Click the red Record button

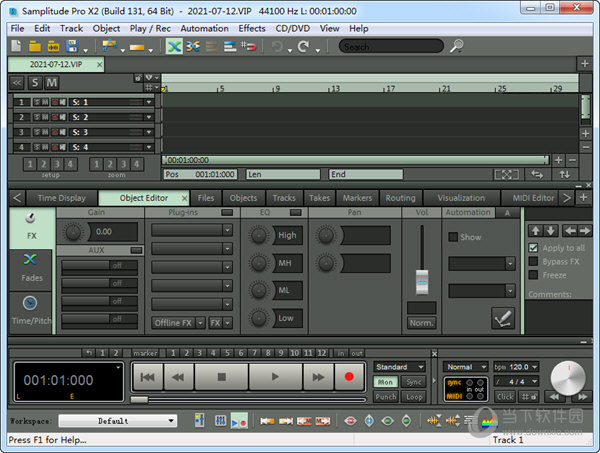pos(349,377)
